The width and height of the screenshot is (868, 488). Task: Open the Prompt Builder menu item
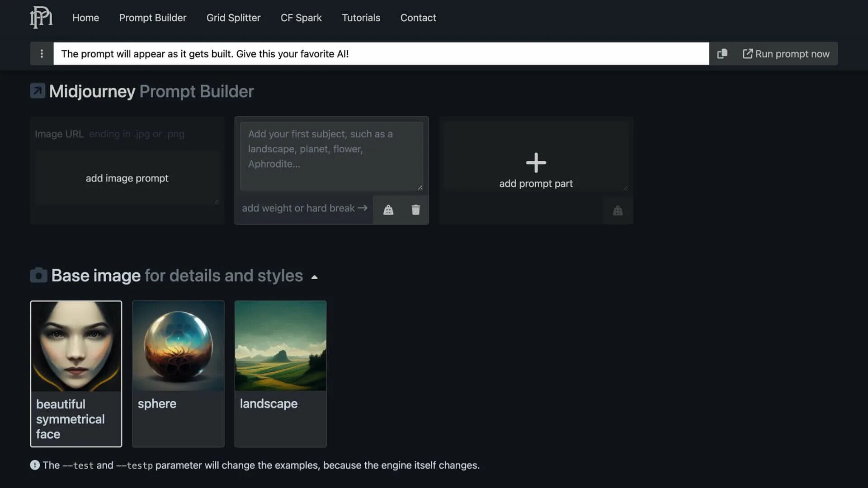[x=153, y=17]
